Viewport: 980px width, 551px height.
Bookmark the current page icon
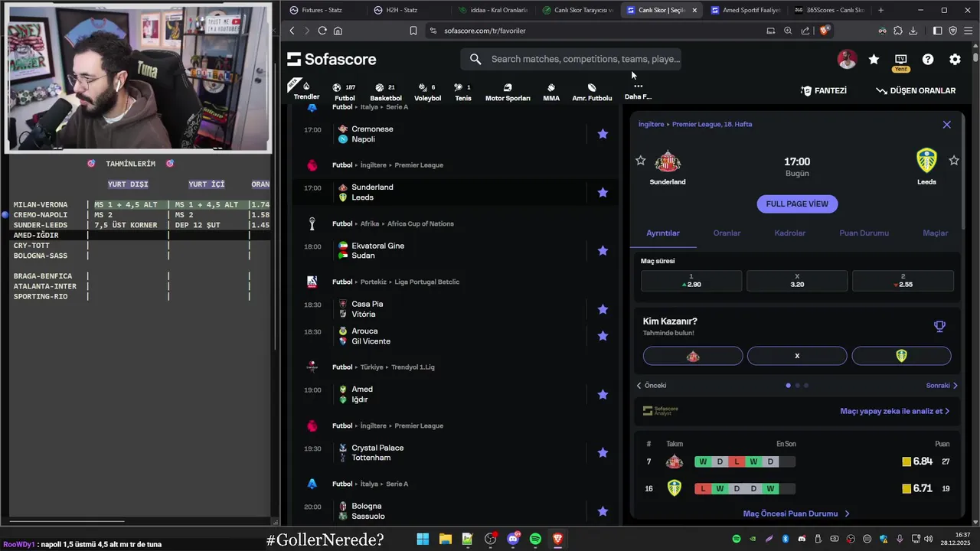point(413,31)
